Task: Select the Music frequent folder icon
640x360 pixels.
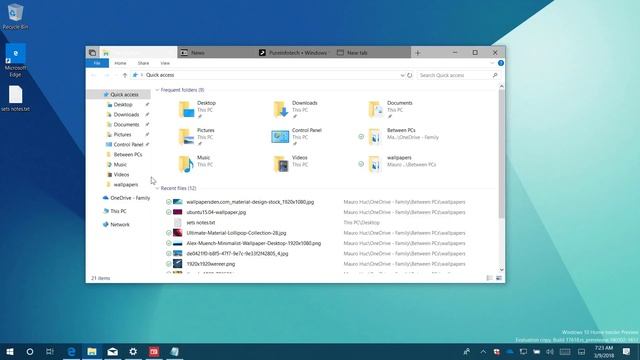Action: 187,164
